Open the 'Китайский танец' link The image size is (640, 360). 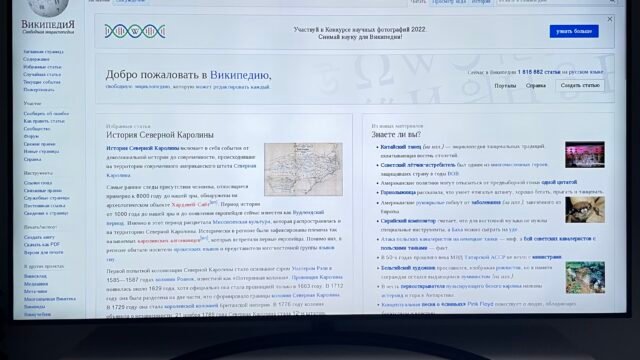click(401, 147)
